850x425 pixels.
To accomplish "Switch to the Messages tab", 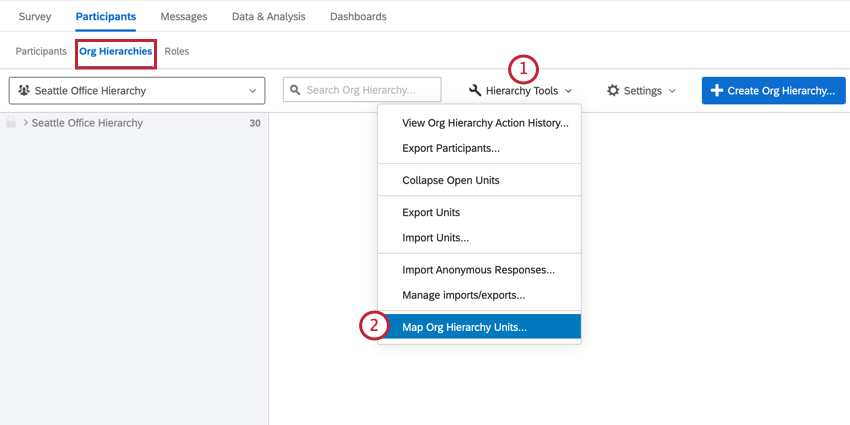I will [x=184, y=17].
